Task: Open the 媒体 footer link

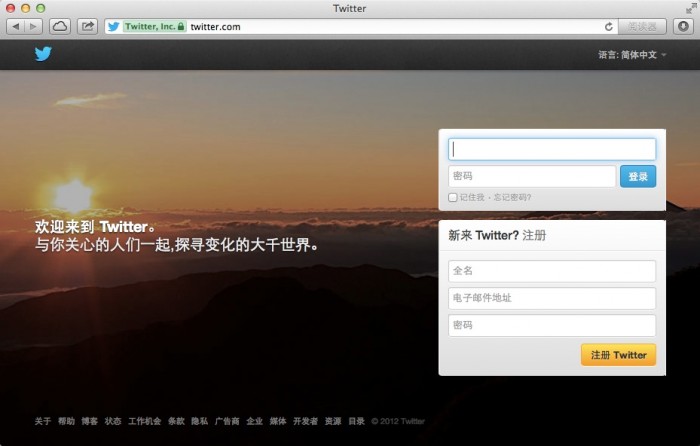Action: 278,421
